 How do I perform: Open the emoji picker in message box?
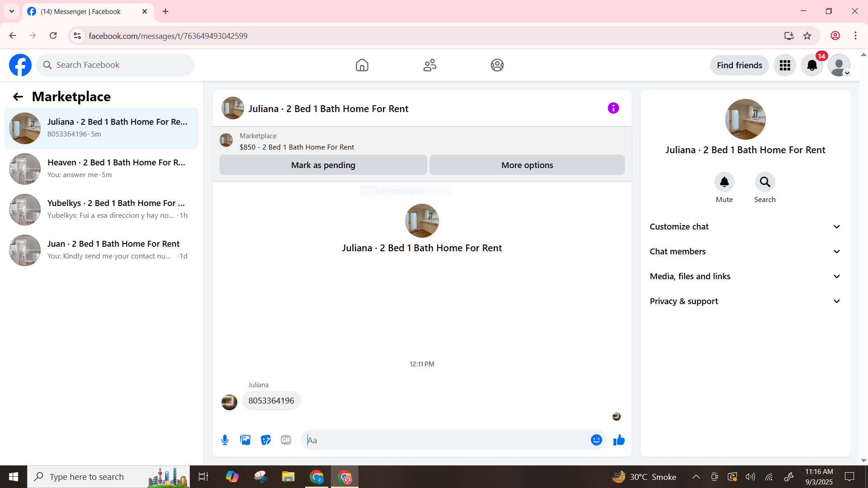coord(597,440)
